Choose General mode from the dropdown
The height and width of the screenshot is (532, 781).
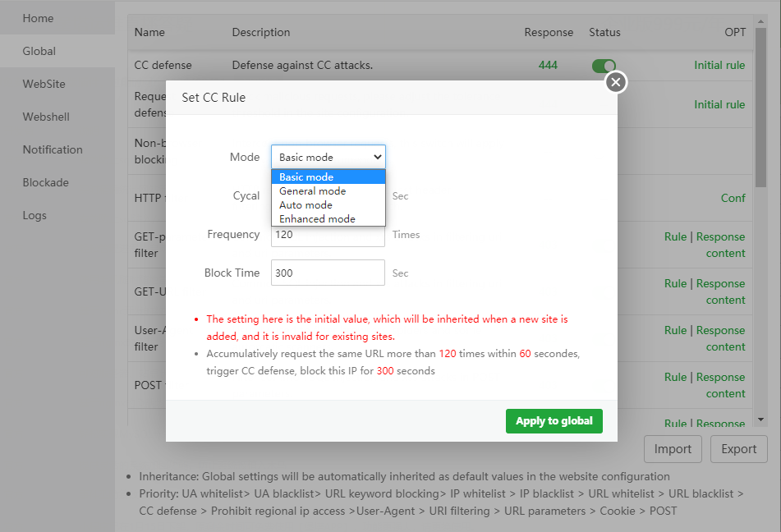coord(328,190)
